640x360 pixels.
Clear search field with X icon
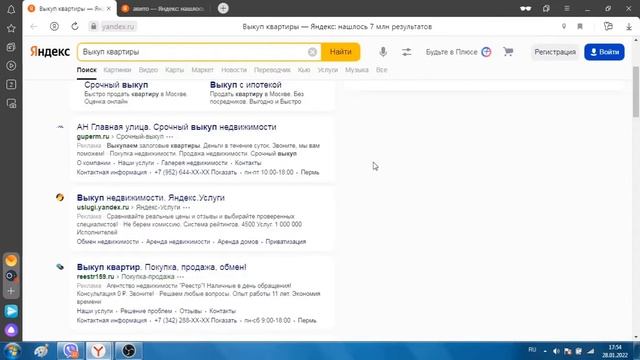click(x=312, y=52)
